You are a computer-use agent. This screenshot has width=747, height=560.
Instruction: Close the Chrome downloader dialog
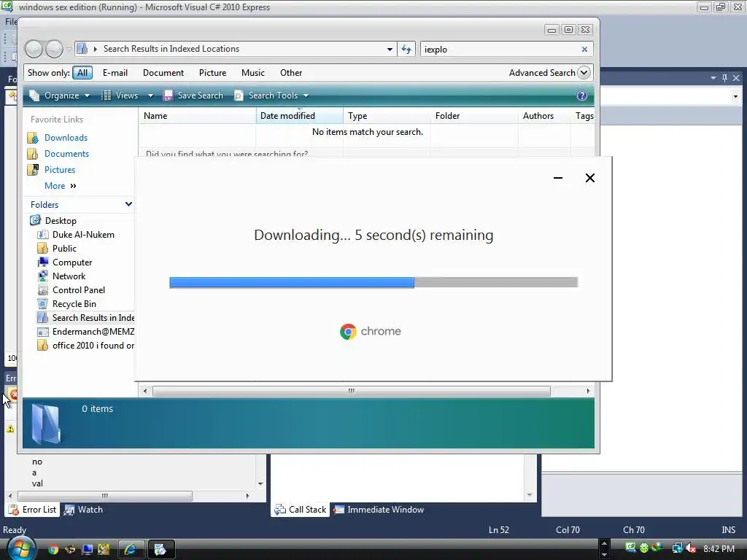click(589, 178)
